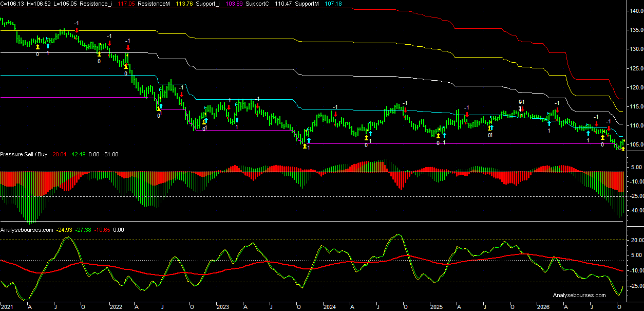Click the -51.00 pressure value
Image resolution: width=644 pixels, height=311 pixels.
110,154
